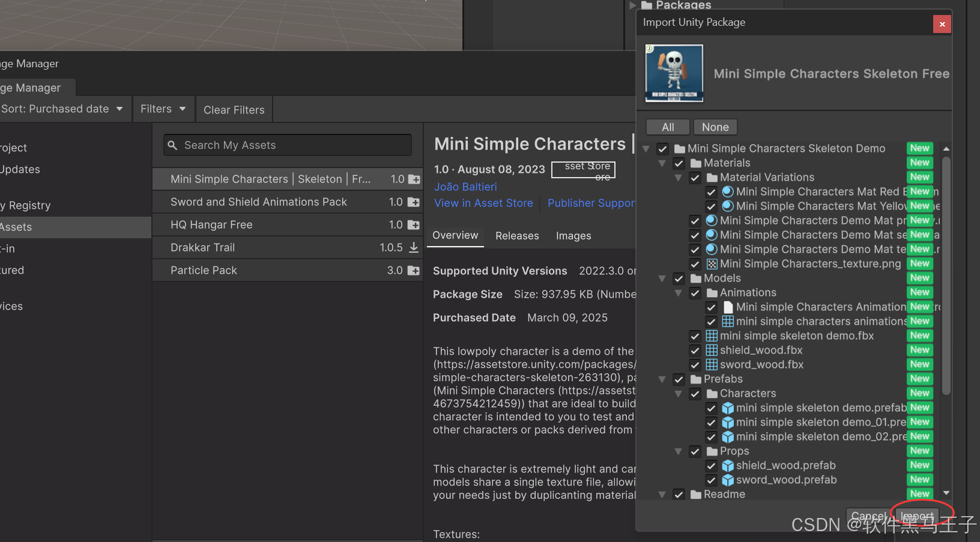Toggle Material Variations checkbox

[695, 177]
